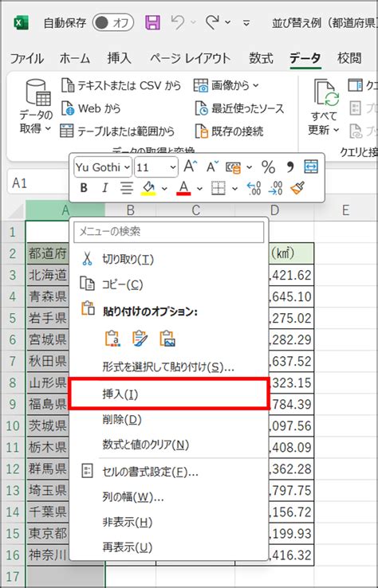Toggle Italic in the mini toolbar

pyautogui.click(x=105, y=188)
